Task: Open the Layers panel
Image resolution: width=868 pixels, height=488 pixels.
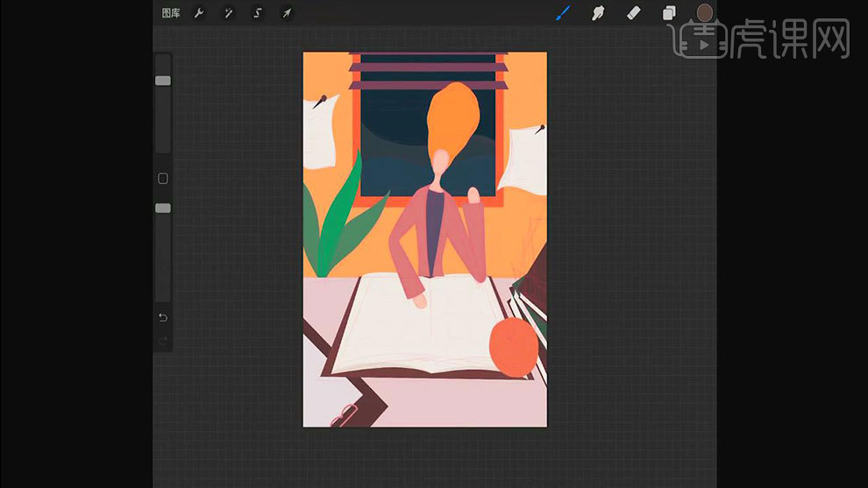Action: [x=669, y=13]
